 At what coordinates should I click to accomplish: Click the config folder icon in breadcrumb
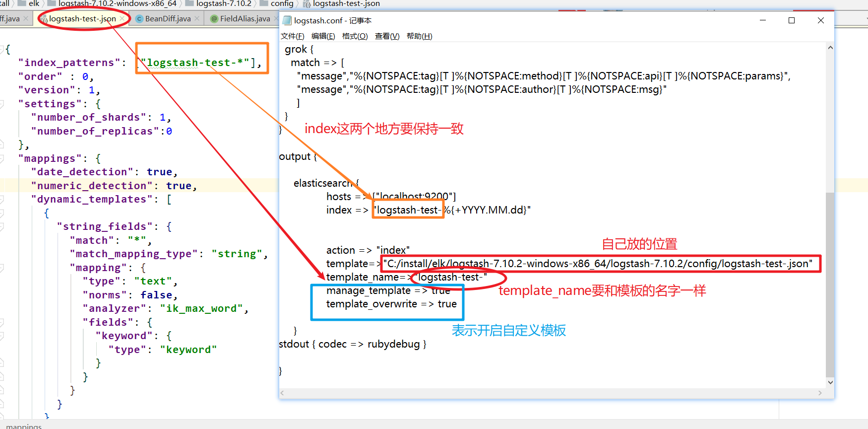click(264, 3)
